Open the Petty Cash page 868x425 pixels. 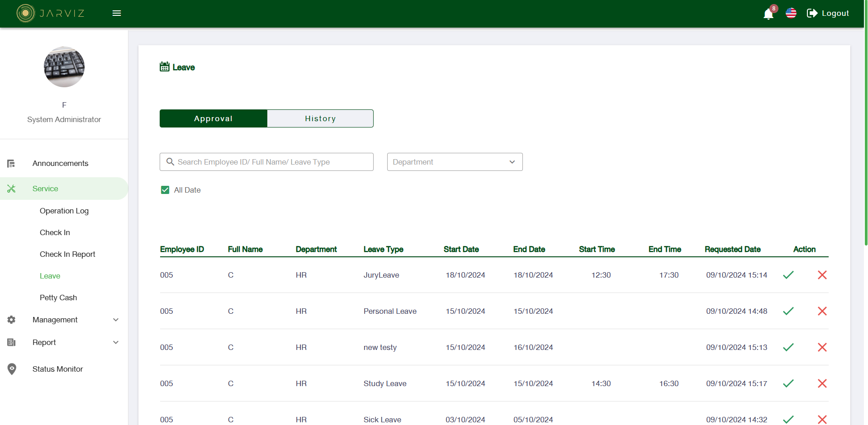pyautogui.click(x=58, y=297)
